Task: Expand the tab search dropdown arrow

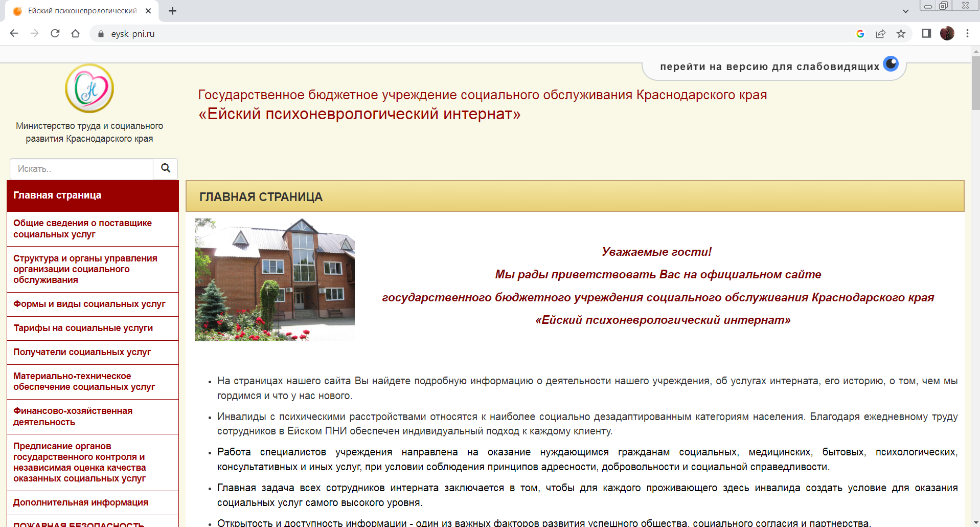Action: [905, 11]
